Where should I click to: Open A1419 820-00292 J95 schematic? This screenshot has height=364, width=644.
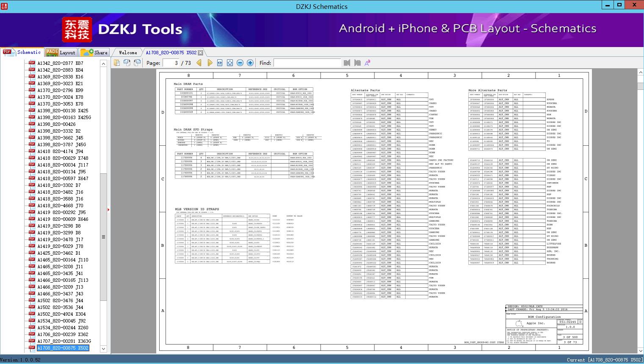click(x=61, y=212)
